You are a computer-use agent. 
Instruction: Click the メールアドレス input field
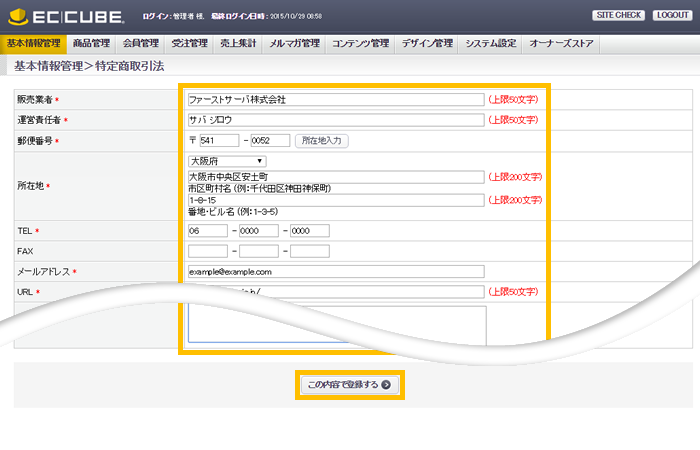336,271
